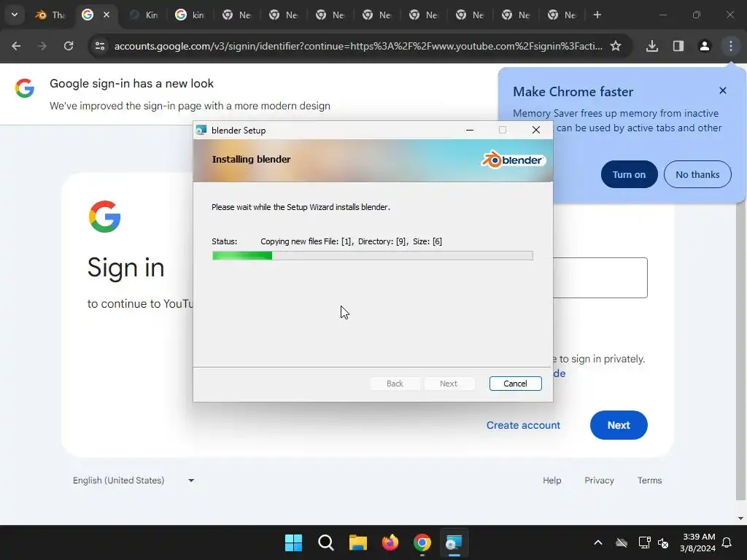Click the installer icon in taskbar

[454, 542]
